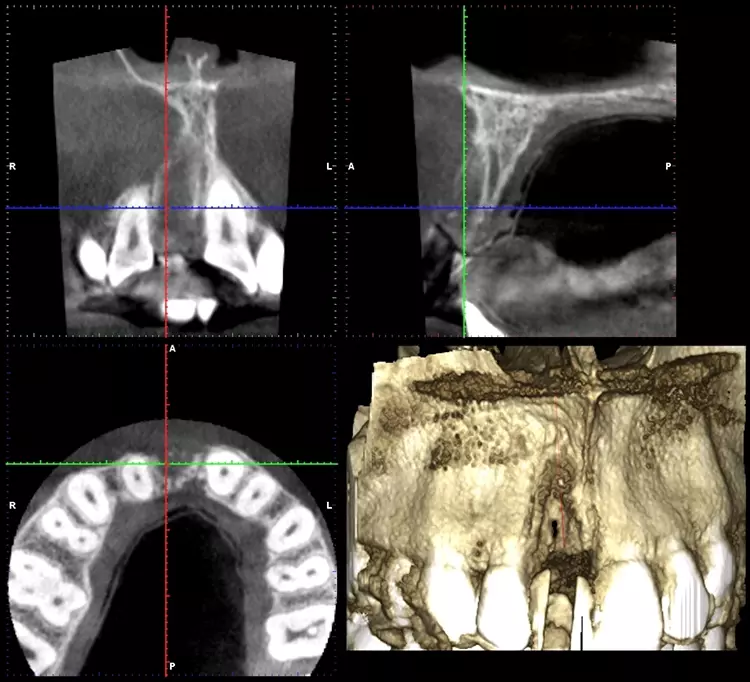Click the P orientation label in sagittal view
The image size is (750, 682).
point(668,166)
